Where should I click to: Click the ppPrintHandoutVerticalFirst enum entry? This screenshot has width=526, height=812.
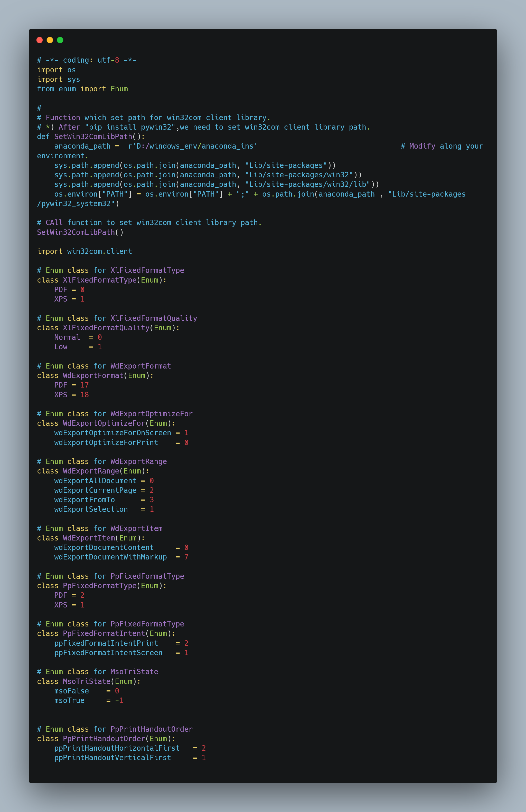tap(113, 757)
